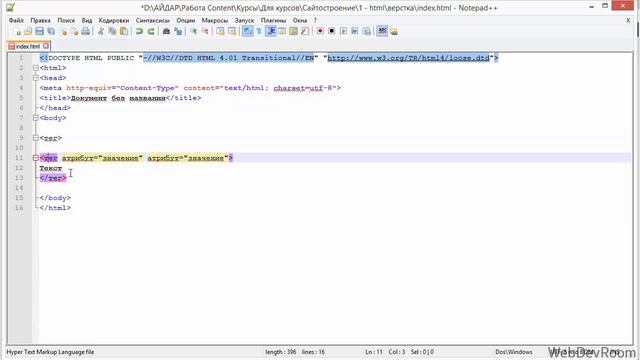
Task: Cut selection with scissors icon
Action: (x=101, y=31)
